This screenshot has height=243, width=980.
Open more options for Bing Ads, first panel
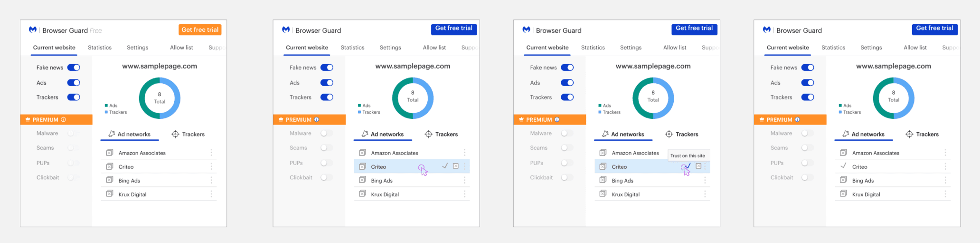(x=211, y=180)
